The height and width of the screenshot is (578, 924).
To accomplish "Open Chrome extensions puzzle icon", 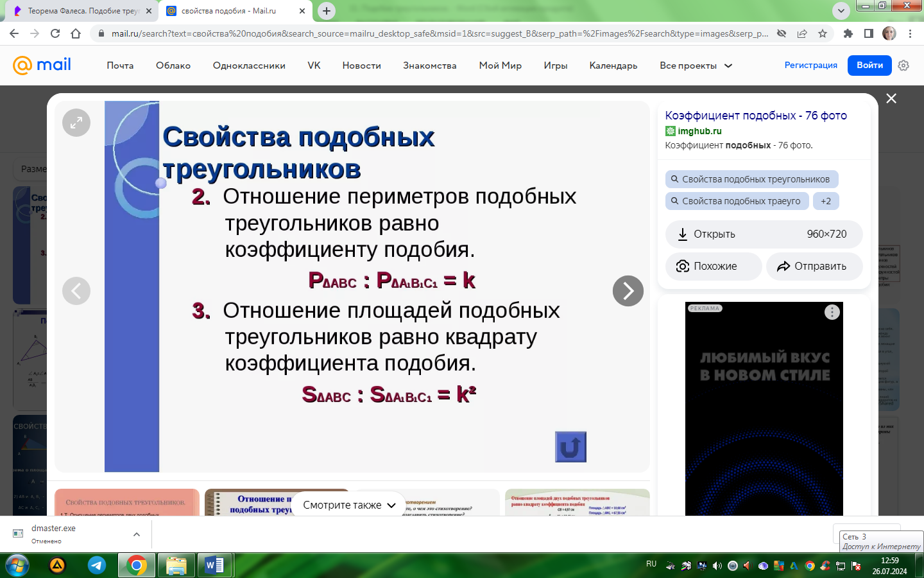I will 848,33.
